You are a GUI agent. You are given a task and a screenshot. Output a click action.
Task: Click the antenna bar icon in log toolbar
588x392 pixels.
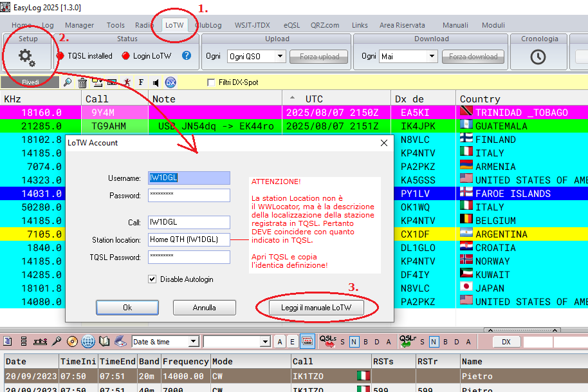click(x=40, y=341)
